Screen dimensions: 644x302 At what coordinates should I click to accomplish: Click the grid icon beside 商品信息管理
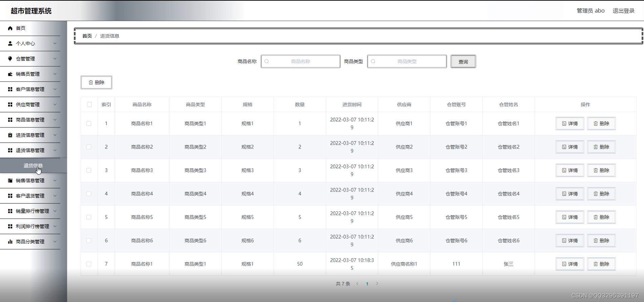[10, 120]
